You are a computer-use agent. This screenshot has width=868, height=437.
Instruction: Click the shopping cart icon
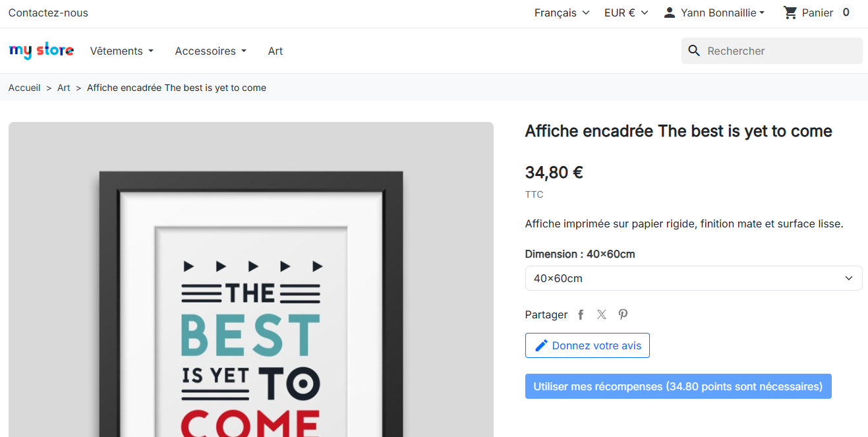pyautogui.click(x=790, y=13)
